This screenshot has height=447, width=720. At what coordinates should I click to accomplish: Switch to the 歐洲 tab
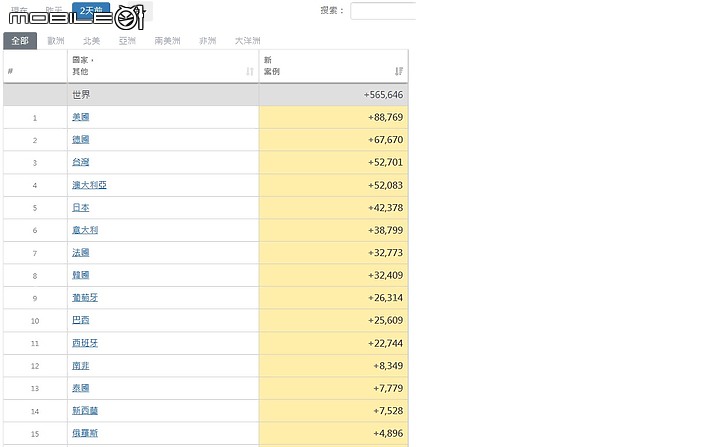[x=56, y=41]
